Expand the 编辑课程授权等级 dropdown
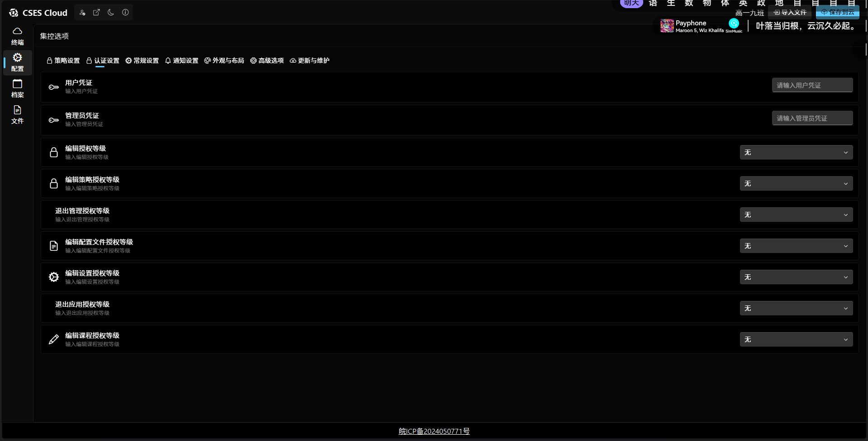 coord(796,340)
